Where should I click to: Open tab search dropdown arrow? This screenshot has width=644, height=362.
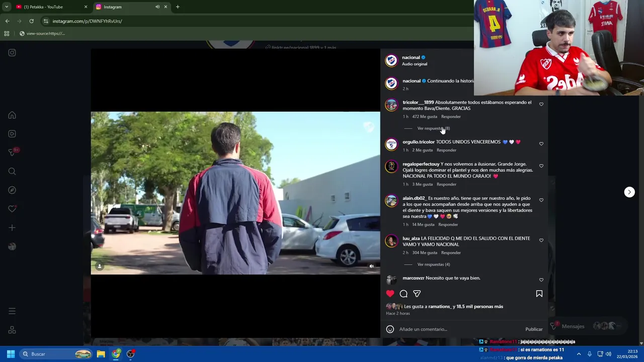pyautogui.click(x=7, y=7)
